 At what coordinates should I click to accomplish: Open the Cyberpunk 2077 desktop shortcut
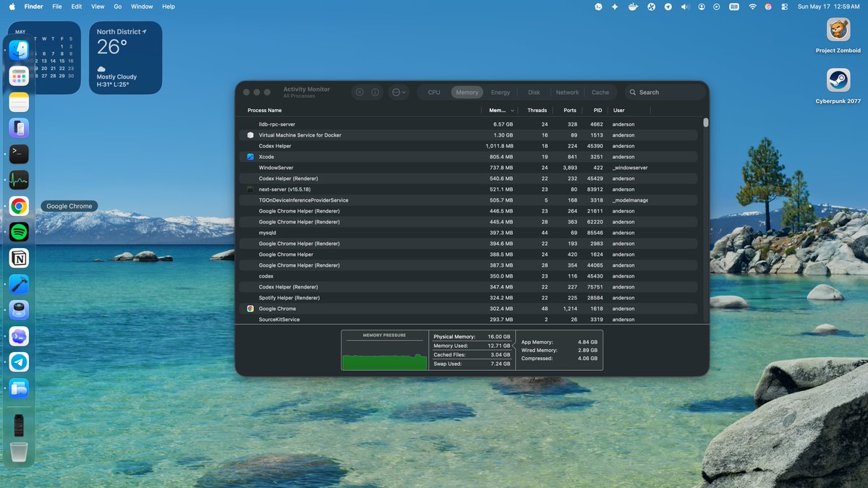point(838,86)
